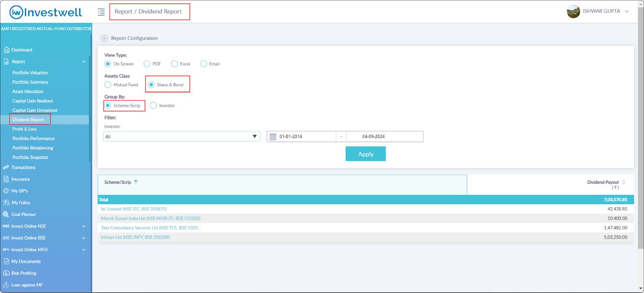Expand Invest Online BSE chevron

tap(84, 238)
